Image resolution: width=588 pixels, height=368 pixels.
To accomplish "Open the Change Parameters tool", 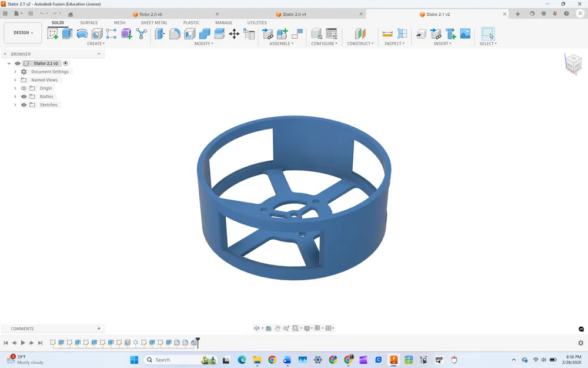I will point(249,34).
